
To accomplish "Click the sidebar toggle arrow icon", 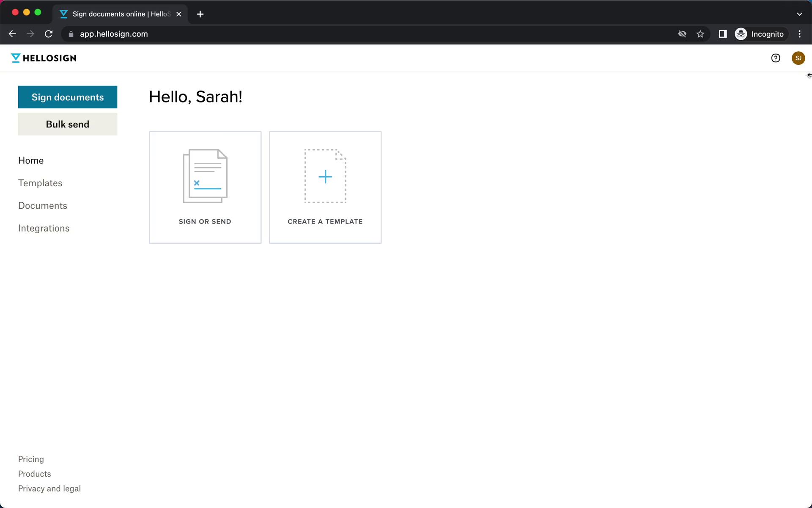I will [809, 75].
